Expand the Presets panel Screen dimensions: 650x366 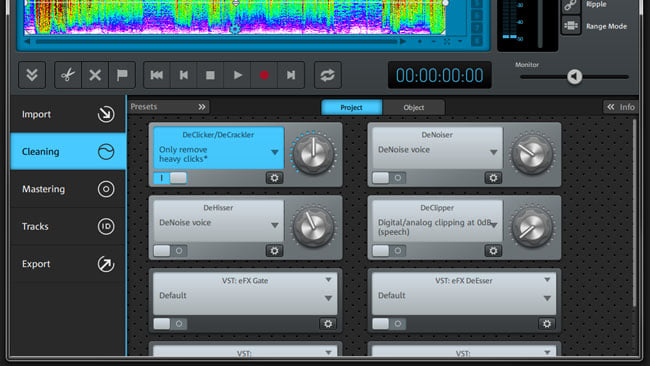pyautogui.click(x=168, y=107)
